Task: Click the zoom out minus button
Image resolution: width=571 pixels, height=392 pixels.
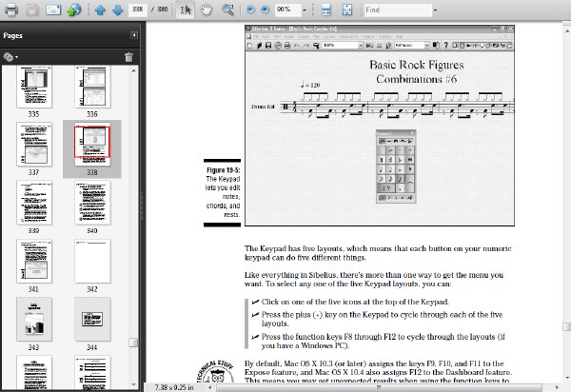Action: pos(250,10)
